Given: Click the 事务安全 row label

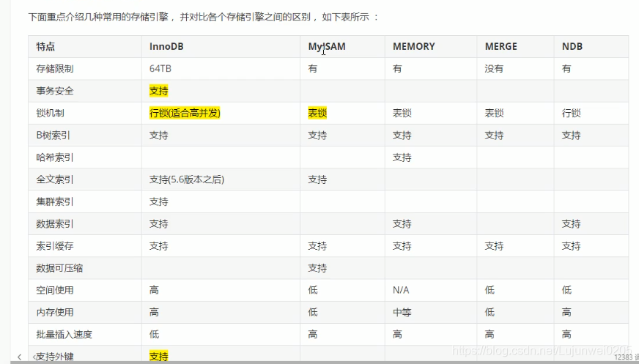Looking at the screenshot, I should 55,91.
